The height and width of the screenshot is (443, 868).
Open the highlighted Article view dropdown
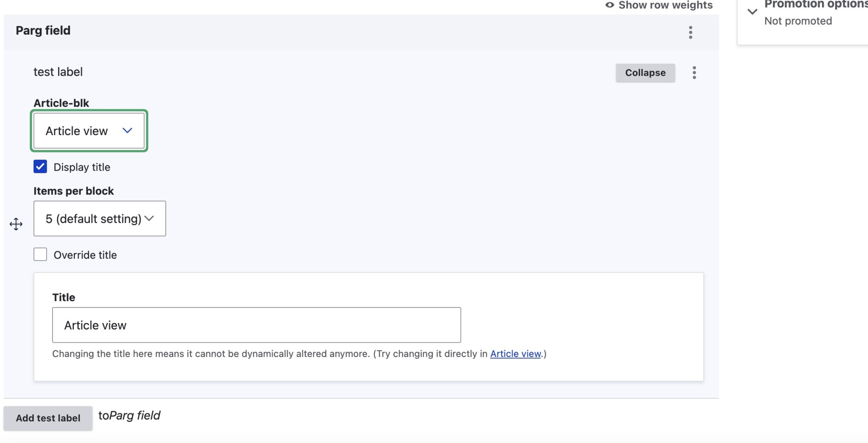89,131
